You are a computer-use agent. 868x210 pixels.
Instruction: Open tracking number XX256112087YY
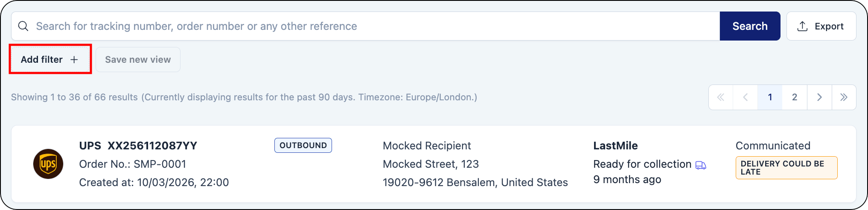(152, 146)
